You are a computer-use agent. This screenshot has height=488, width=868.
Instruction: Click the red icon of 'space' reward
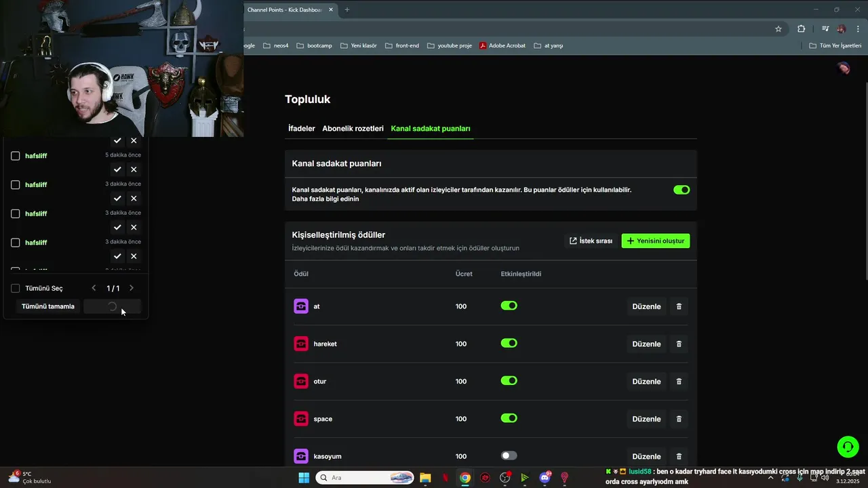click(x=301, y=419)
